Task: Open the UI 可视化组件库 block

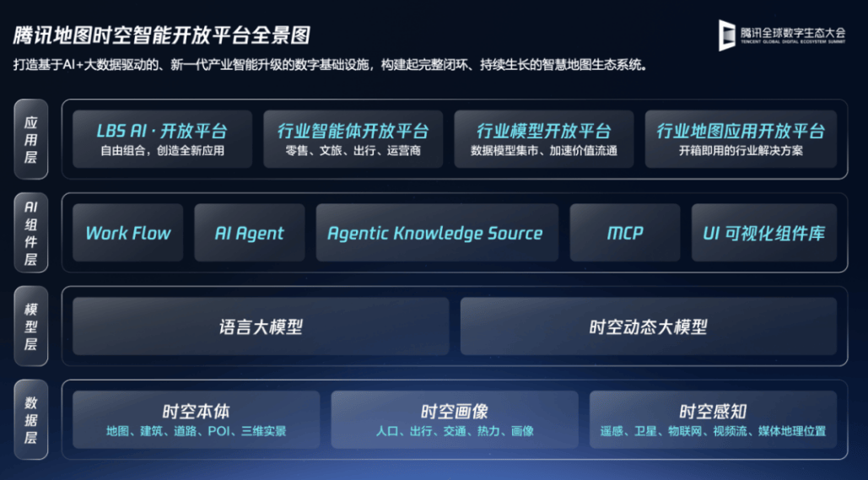Action: [x=764, y=233]
